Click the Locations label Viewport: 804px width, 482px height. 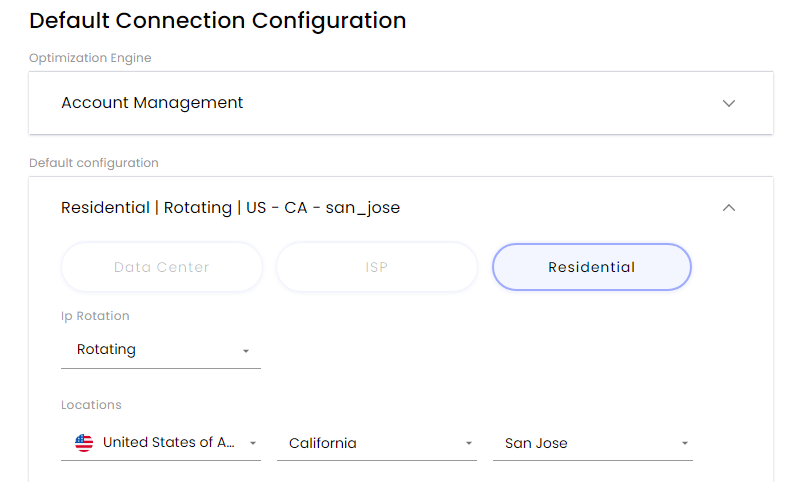91,405
